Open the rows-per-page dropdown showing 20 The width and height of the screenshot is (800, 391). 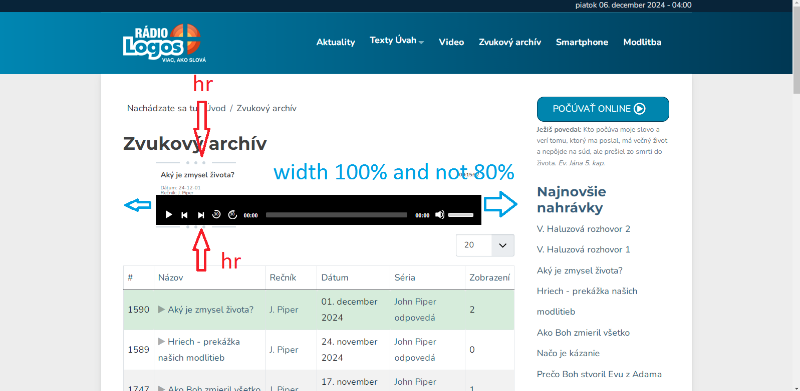(486, 245)
